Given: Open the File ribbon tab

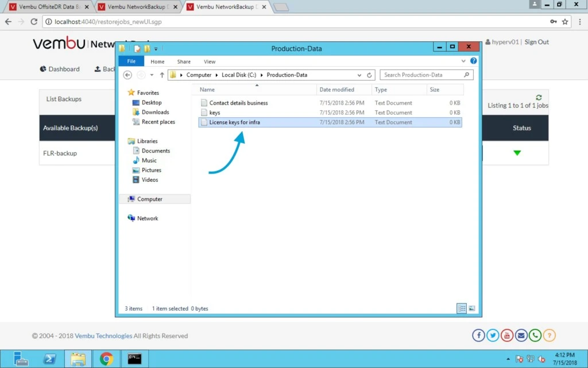Looking at the screenshot, I should point(131,61).
